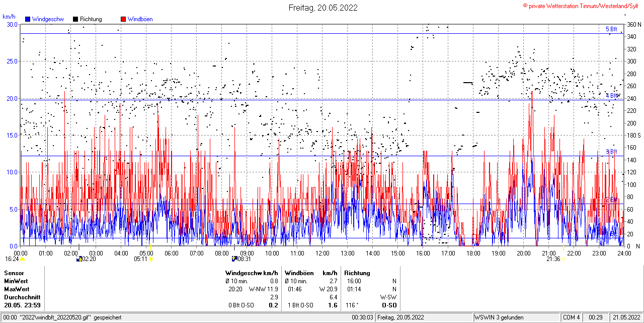Click the '5 Bft' line label
Image resolution: width=644 pixels, height=323 pixels.
[611, 29]
